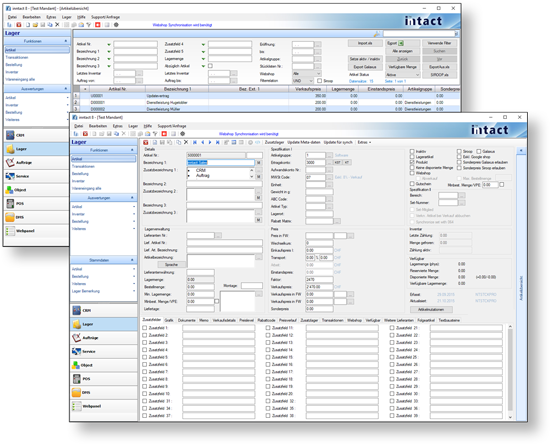
Task: Check the Zusatzfeld 1 checkbox
Action: (145, 328)
